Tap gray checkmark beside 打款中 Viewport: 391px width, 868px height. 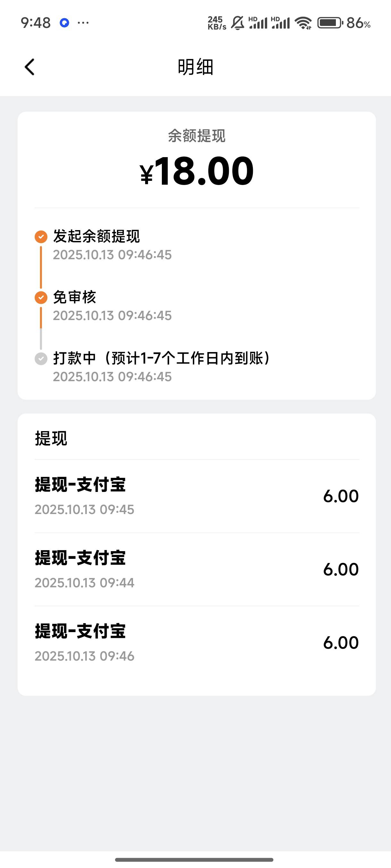pos(41,358)
